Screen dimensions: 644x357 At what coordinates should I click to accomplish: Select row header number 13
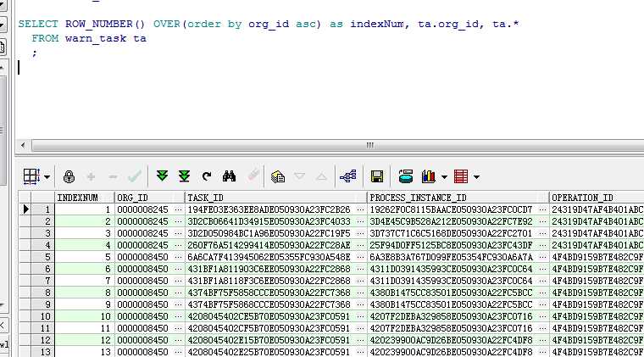tap(43, 352)
